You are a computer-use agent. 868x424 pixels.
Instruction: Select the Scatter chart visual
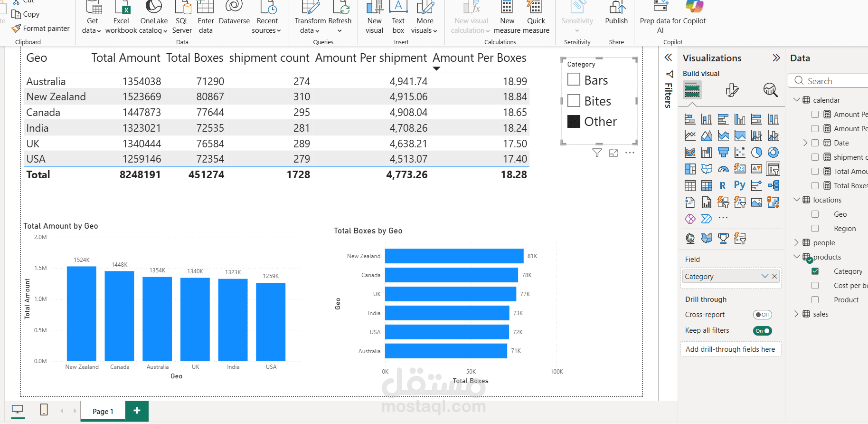tap(740, 153)
